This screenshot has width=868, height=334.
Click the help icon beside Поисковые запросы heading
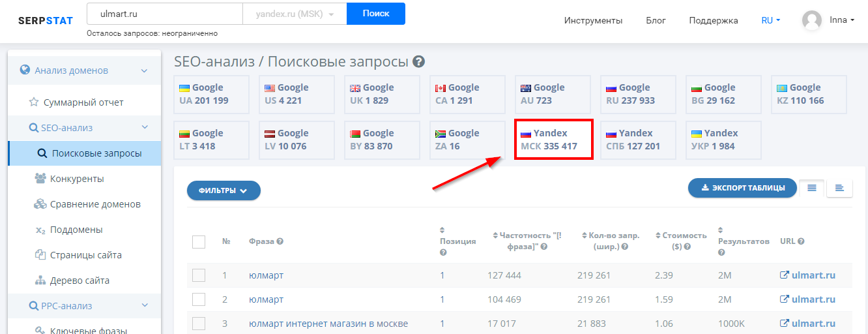click(419, 62)
